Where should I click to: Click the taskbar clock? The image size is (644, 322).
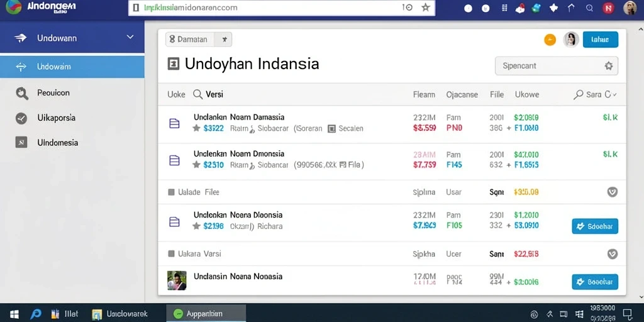pyautogui.click(x=602, y=313)
